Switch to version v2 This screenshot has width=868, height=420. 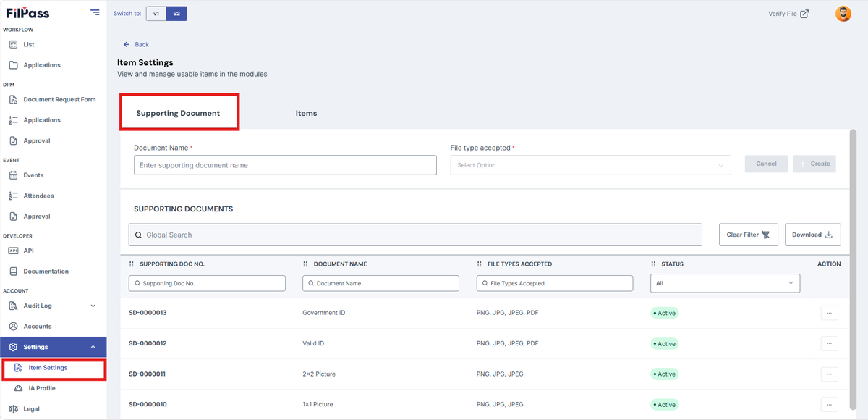click(x=176, y=14)
